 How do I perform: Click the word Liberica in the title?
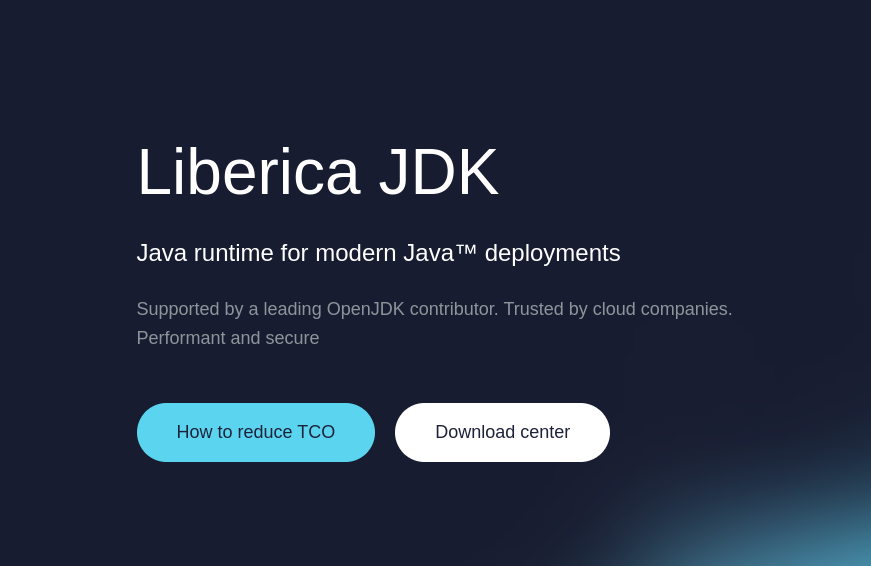(248, 172)
